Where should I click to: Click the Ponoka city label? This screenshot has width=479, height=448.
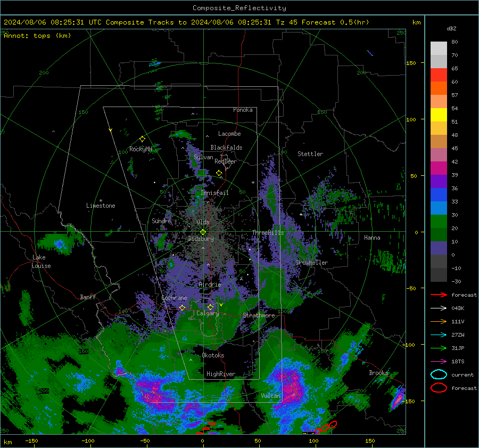243,110
